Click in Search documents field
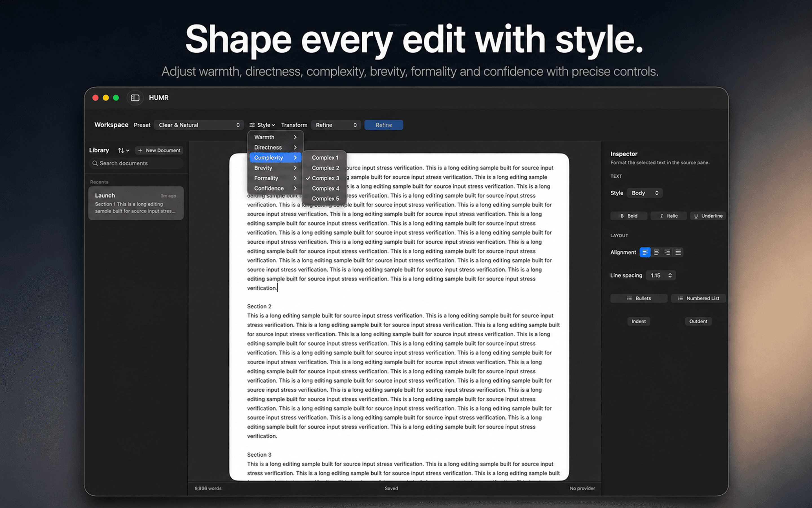The width and height of the screenshot is (812, 508). pos(136,163)
